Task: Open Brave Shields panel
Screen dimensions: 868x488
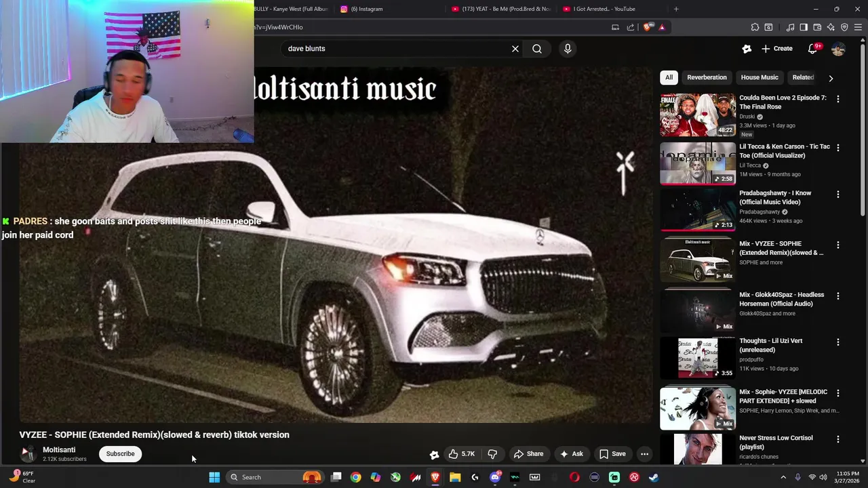Action: click(x=648, y=27)
